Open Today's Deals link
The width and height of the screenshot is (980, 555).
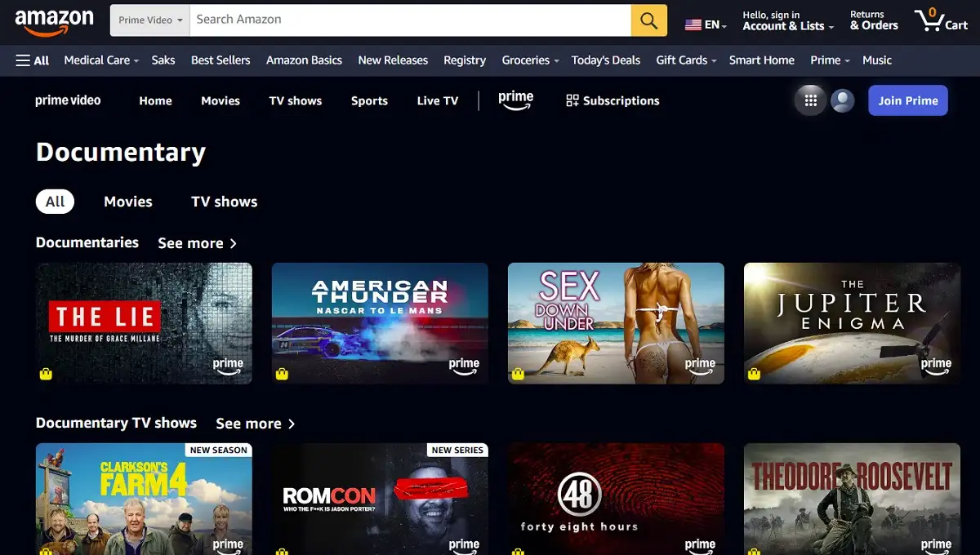point(606,60)
